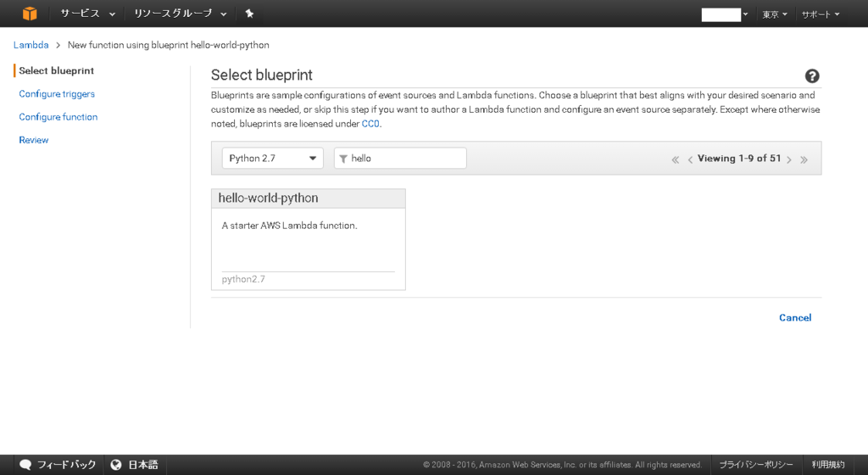Image resolution: width=868 pixels, height=475 pixels.
Task: Click 'Viewing 1-9 of 51' pagination text
Action: (x=739, y=159)
